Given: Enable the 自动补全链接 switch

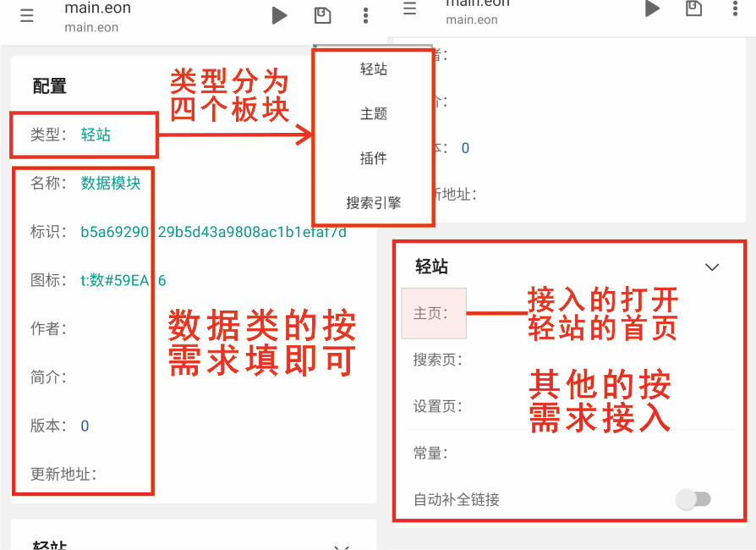Looking at the screenshot, I should (x=693, y=500).
